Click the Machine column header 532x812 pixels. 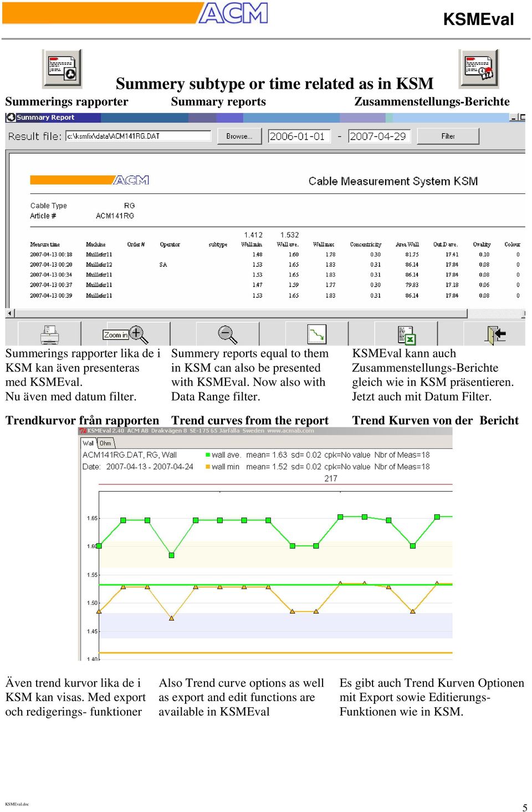(96, 244)
